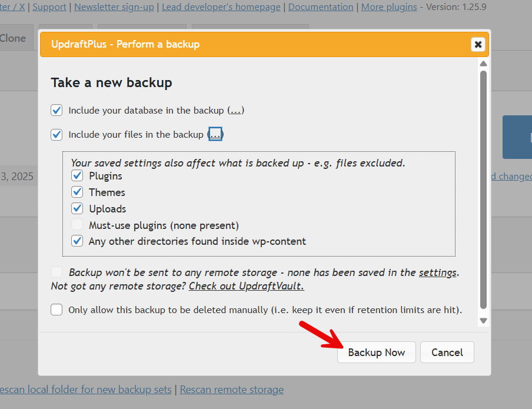Click the scrollbar down arrow
Viewport: 532px width, 409px height.
coord(483,320)
